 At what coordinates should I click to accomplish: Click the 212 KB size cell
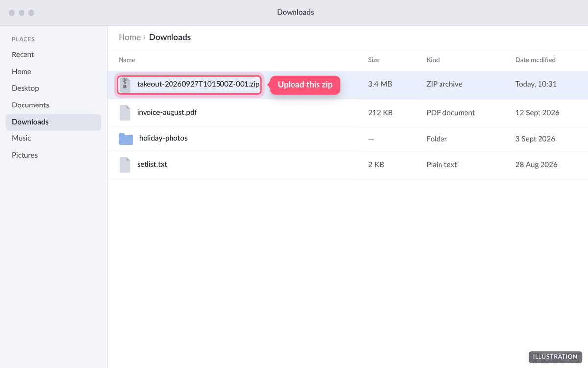pyautogui.click(x=380, y=113)
